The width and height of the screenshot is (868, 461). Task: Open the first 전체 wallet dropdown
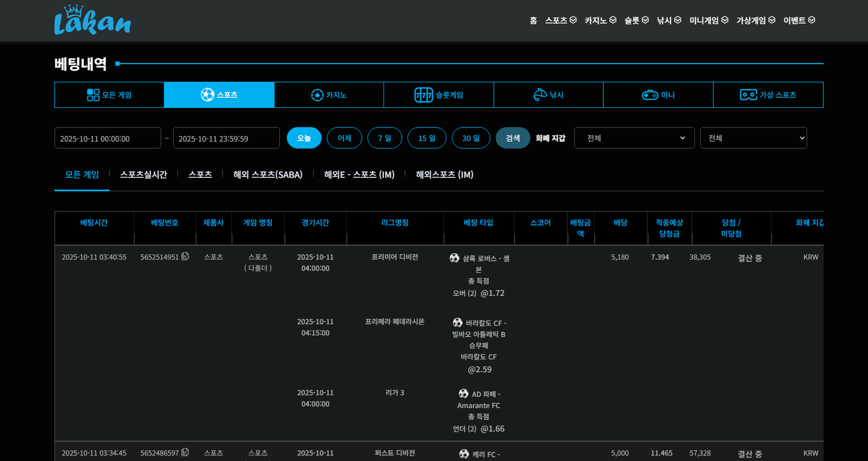pos(634,138)
